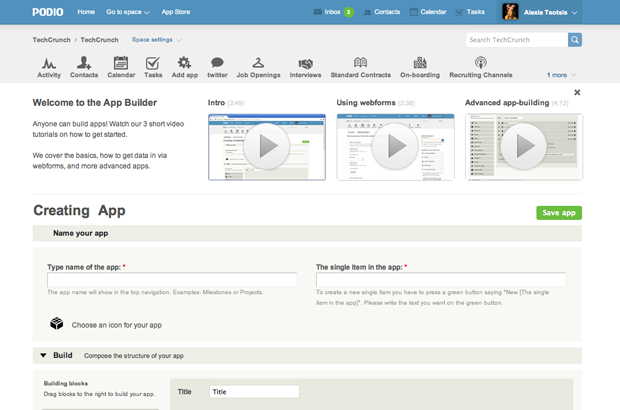
Task: Open the App Store menu item
Action: coord(176,12)
